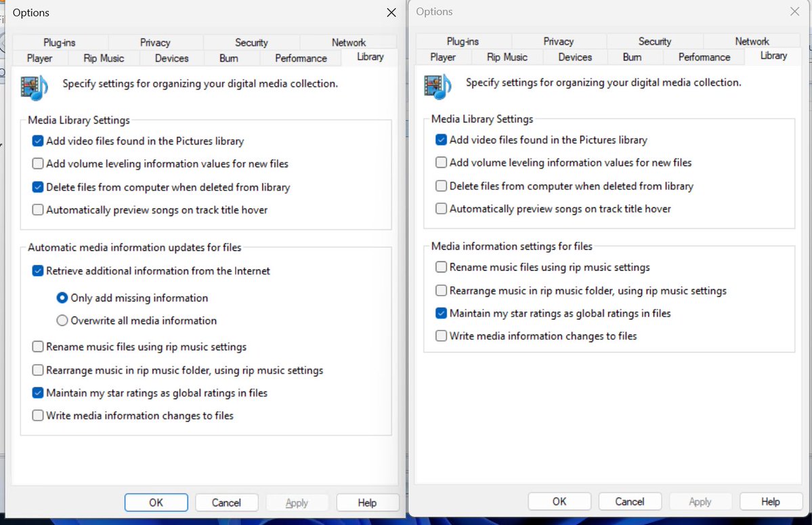Uncheck Maintain star ratings in left window

(x=38, y=393)
